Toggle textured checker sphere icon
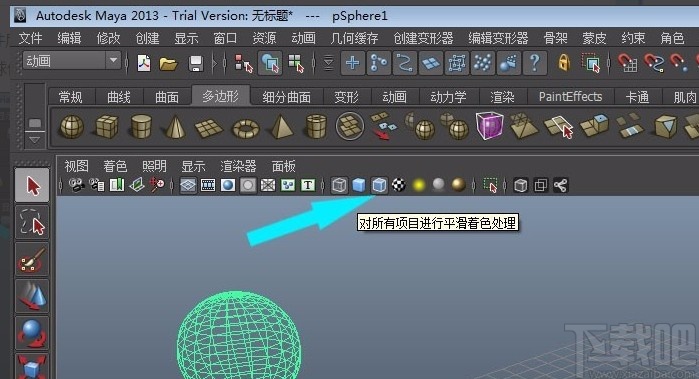The width and height of the screenshot is (699, 379). pyautogui.click(x=399, y=185)
